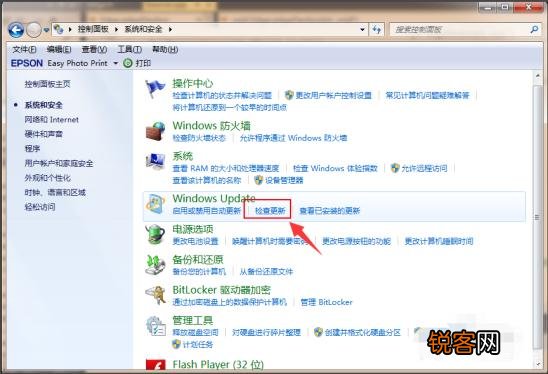Open Windows Update heading link
The height and width of the screenshot is (374, 548).
(214, 199)
